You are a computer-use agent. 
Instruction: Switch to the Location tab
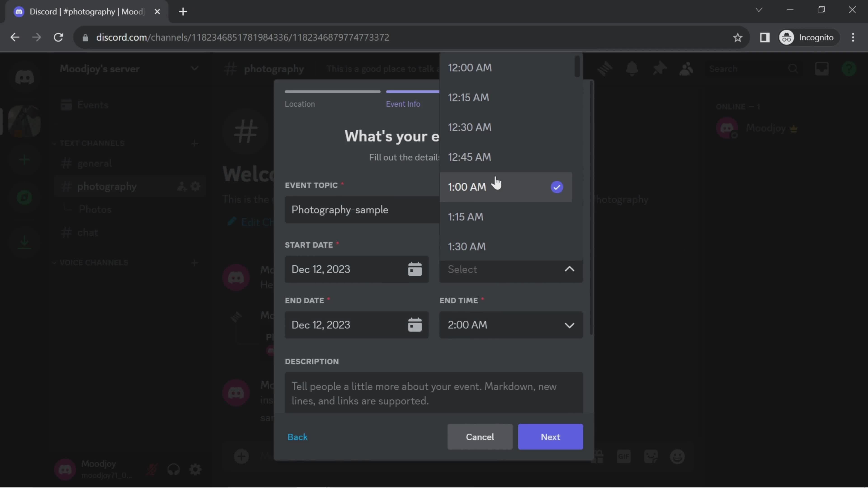click(300, 104)
